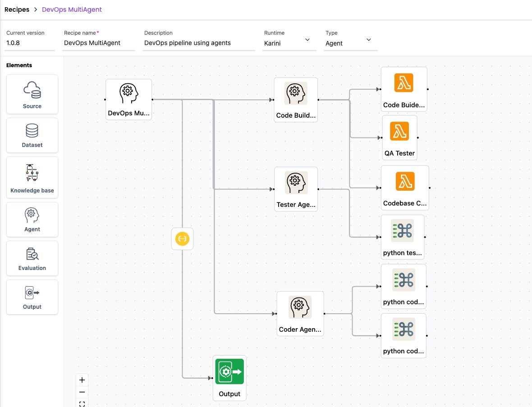The width and height of the screenshot is (532, 407).
Task: Pick the Knowledge base element
Action: (x=32, y=176)
